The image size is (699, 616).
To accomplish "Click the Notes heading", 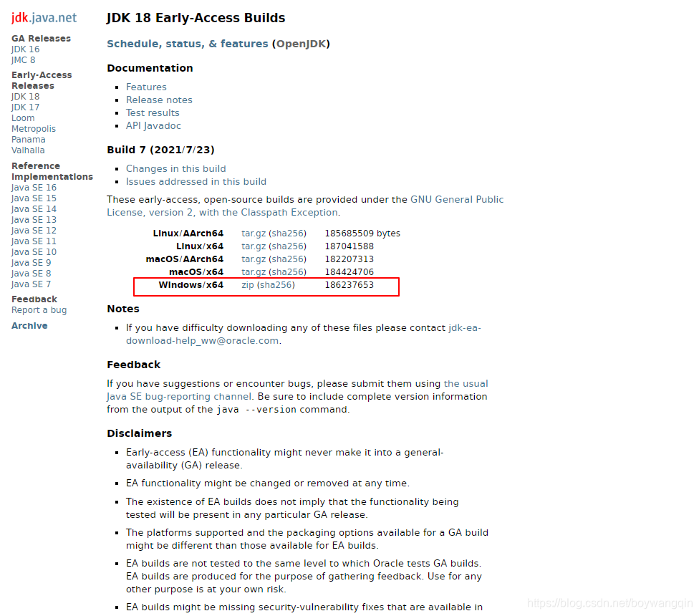I will (x=123, y=309).
